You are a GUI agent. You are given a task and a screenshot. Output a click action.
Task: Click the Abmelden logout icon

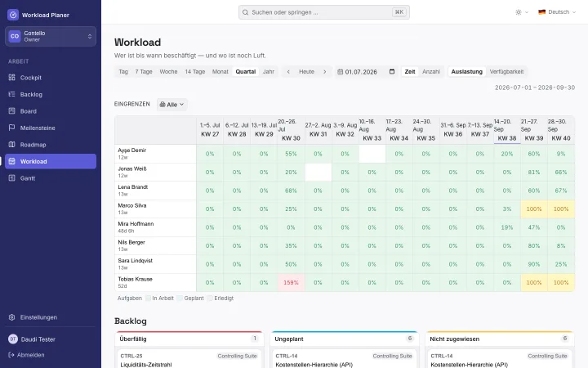11,355
